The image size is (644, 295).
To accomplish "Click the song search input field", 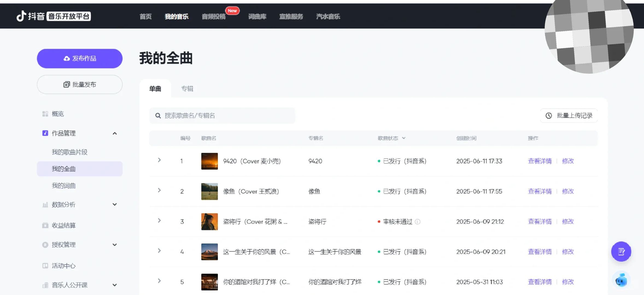I will coord(222,116).
